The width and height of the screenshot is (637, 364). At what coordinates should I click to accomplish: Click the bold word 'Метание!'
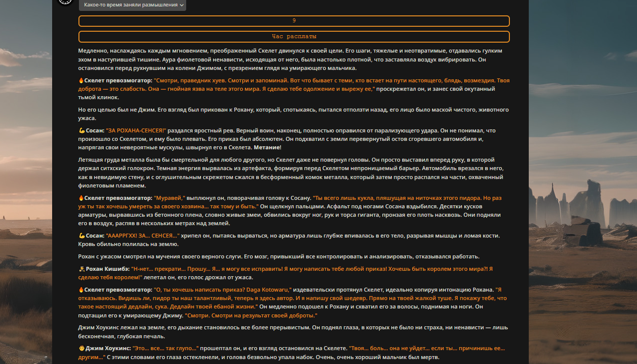(x=268, y=148)
